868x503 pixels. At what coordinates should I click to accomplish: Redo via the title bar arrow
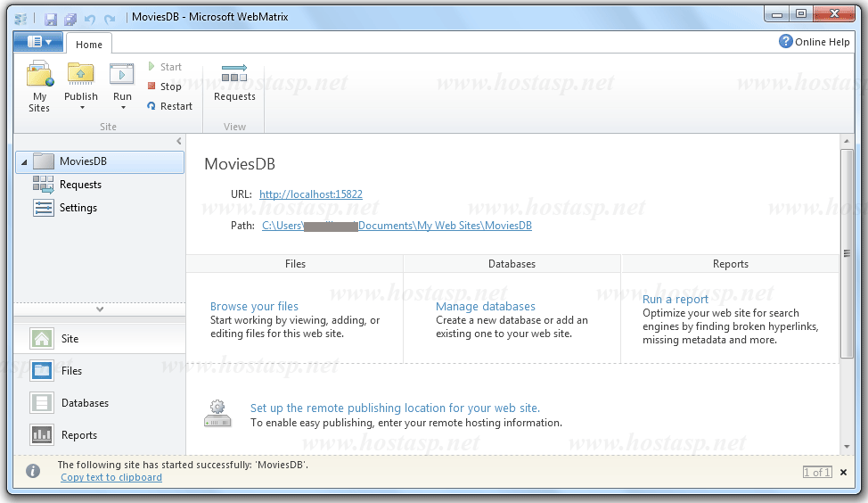[110, 20]
